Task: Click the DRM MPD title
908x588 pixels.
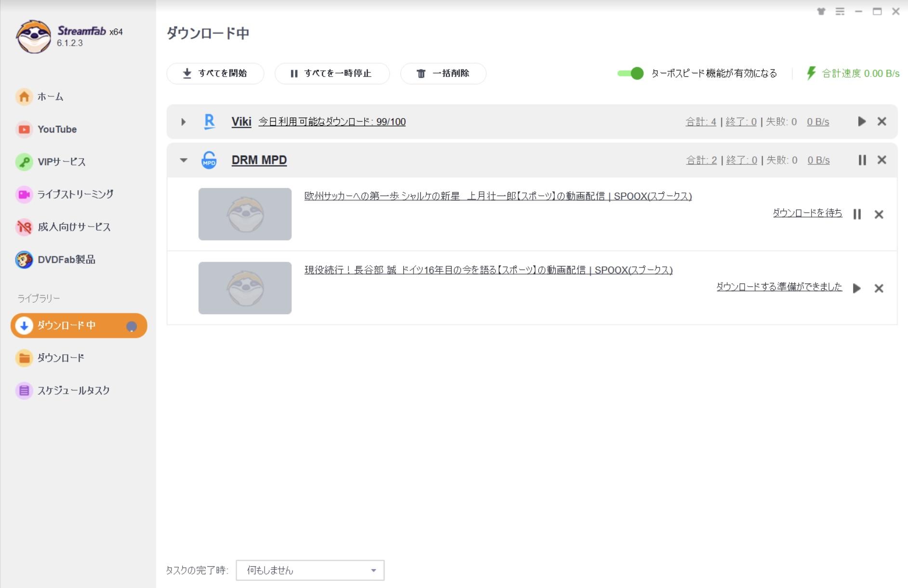Action: [259, 160]
